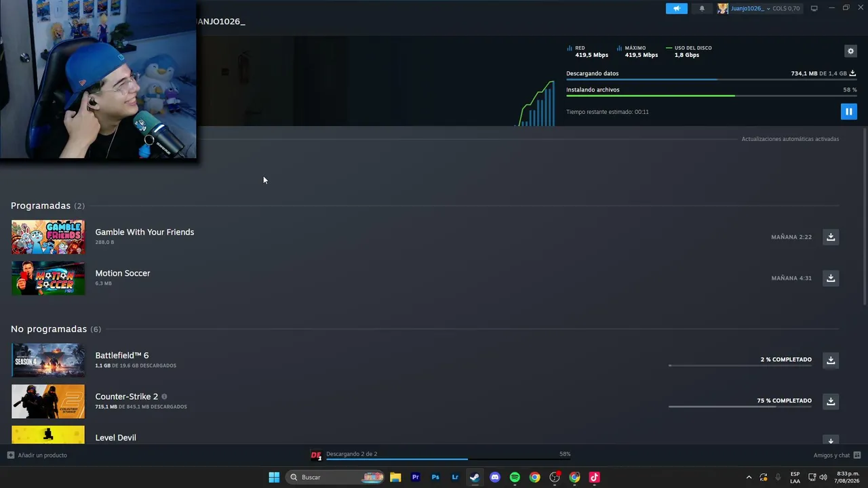The image size is (868, 488).
Task: Click the Programadas section heading
Action: tap(41, 205)
